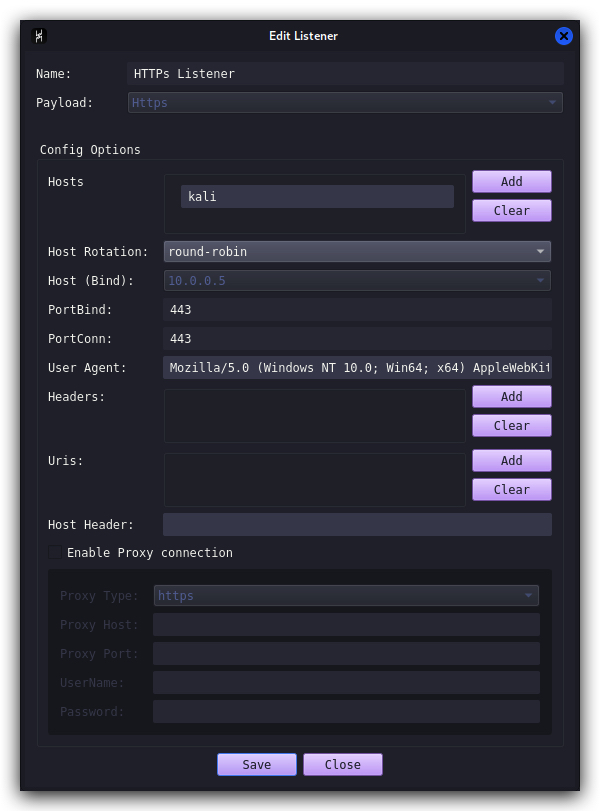Click the Proxy Port field
The image size is (600, 811).
tap(346, 653)
